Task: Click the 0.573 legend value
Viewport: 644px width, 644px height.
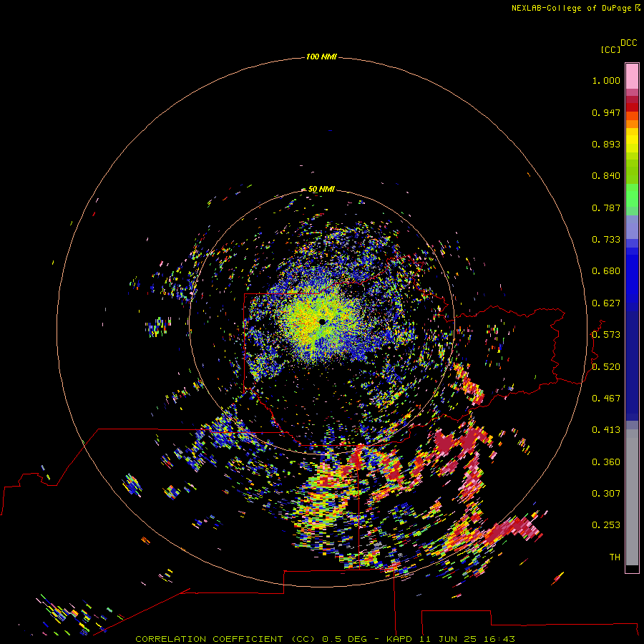Action: coord(606,335)
